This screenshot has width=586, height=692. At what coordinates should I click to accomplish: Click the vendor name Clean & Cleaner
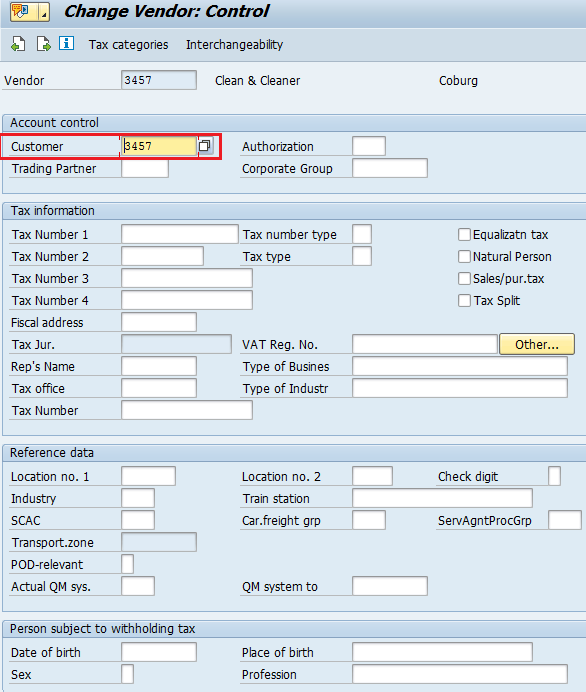pos(257,81)
